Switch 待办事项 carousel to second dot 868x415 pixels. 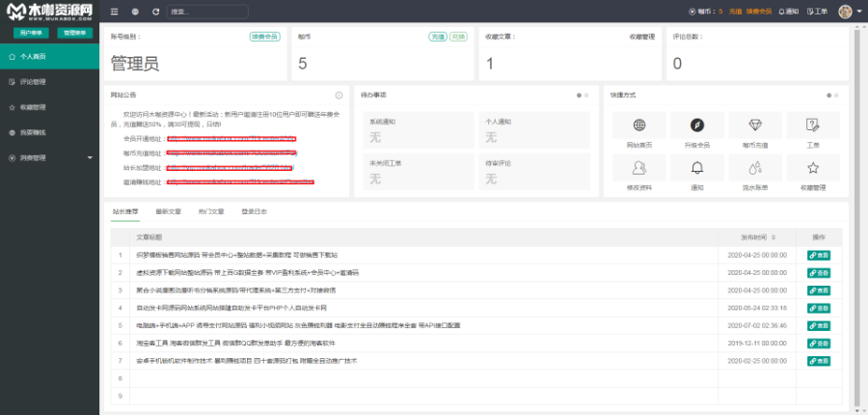coord(587,96)
